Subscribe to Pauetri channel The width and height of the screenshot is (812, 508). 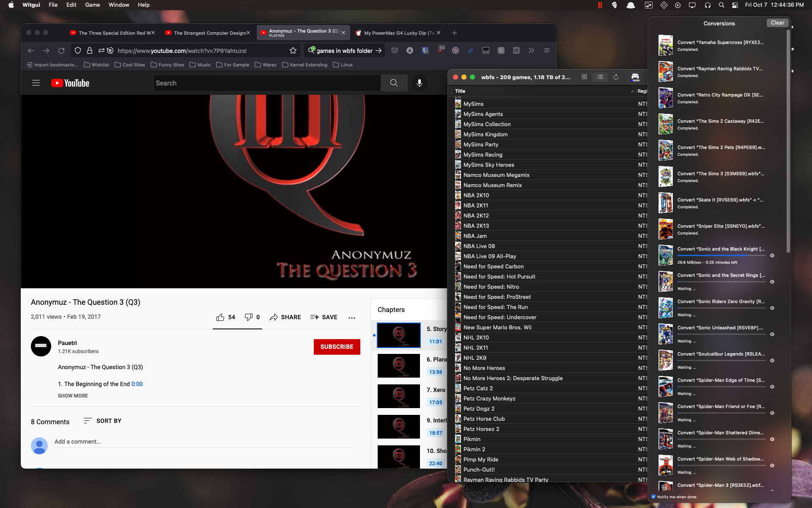[x=337, y=347]
